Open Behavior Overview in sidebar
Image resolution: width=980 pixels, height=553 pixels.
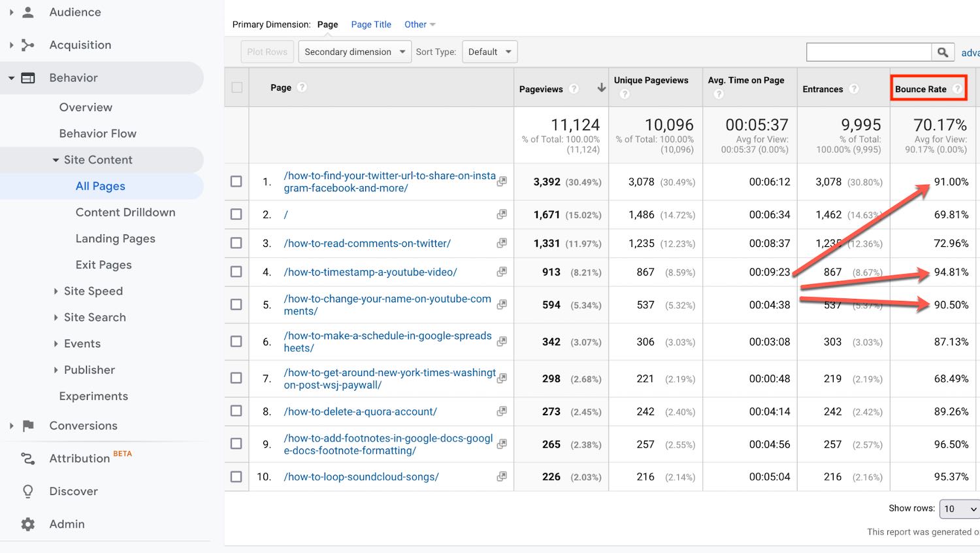(86, 107)
